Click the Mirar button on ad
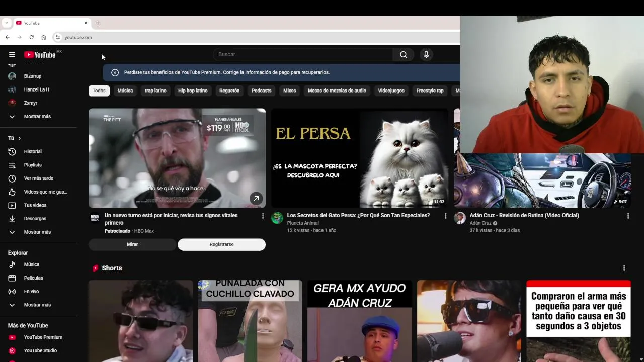The width and height of the screenshot is (644, 362). point(132,244)
